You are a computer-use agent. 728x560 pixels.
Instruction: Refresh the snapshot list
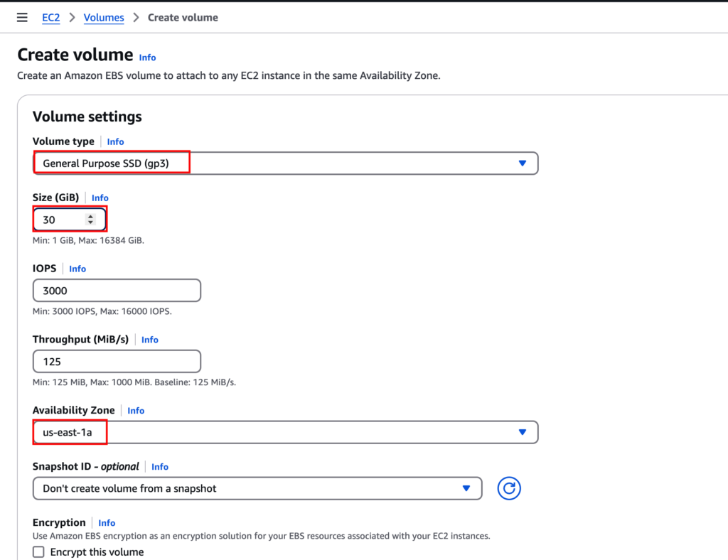coord(509,488)
